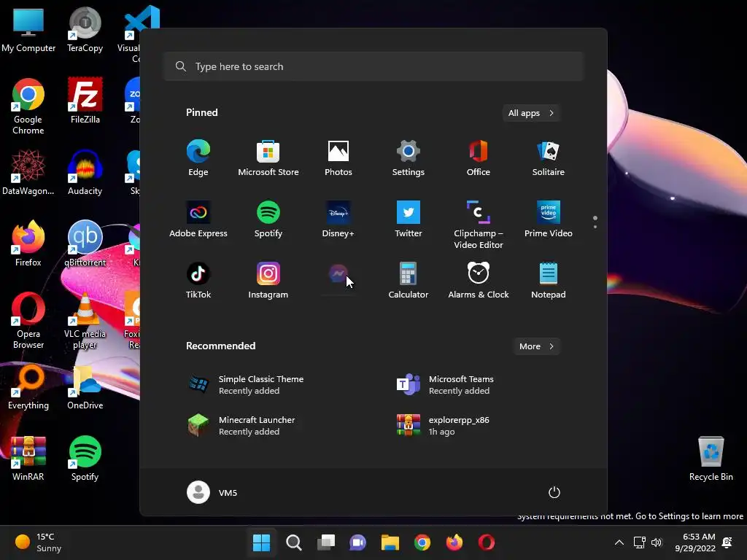Open the Photos app
Image resolution: width=747 pixels, height=560 pixels.
tap(338, 158)
